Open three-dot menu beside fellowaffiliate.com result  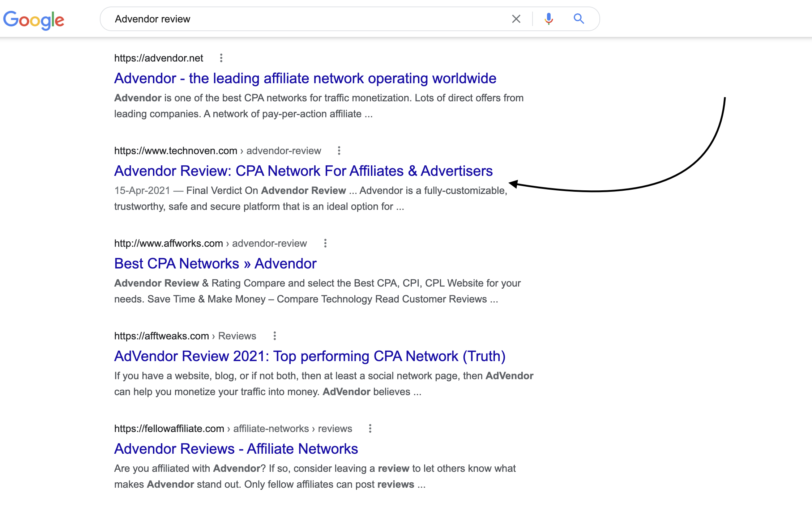point(370,428)
